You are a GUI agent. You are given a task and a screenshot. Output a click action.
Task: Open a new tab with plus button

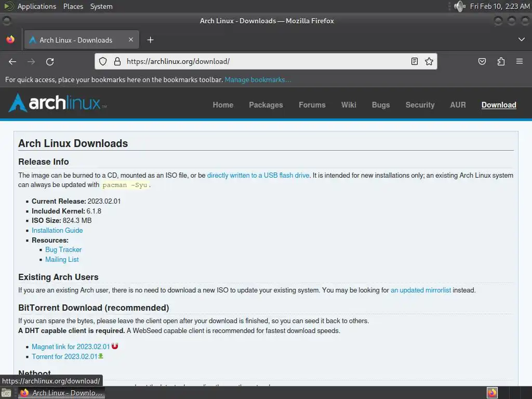point(150,40)
